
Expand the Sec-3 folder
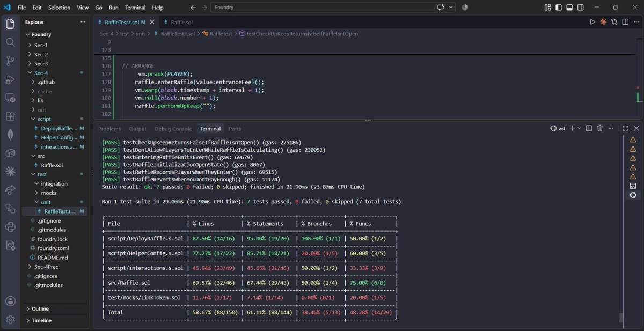[41, 63]
